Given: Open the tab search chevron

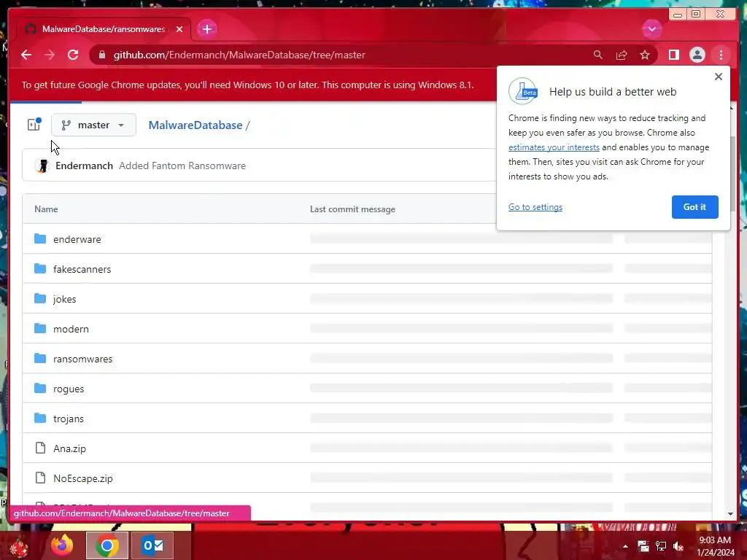Looking at the screenshot, I should (651, 29).
